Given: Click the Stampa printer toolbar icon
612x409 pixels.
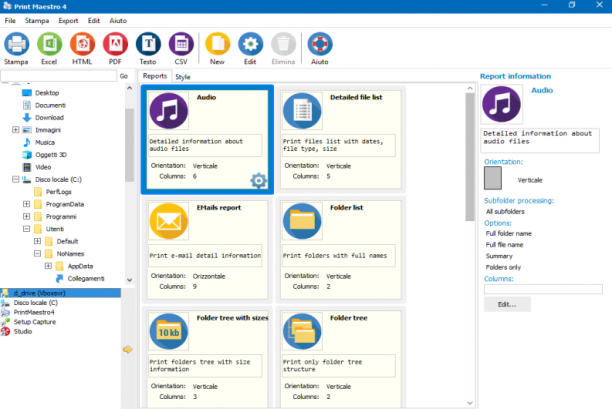Looking at the screenshot, I should [16, 44].
